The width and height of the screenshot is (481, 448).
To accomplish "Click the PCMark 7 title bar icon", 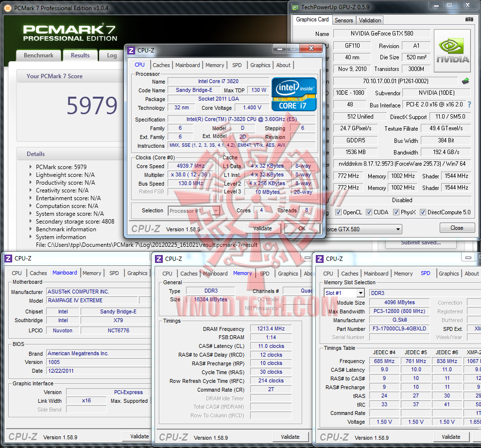I will (x=8, y=8).
